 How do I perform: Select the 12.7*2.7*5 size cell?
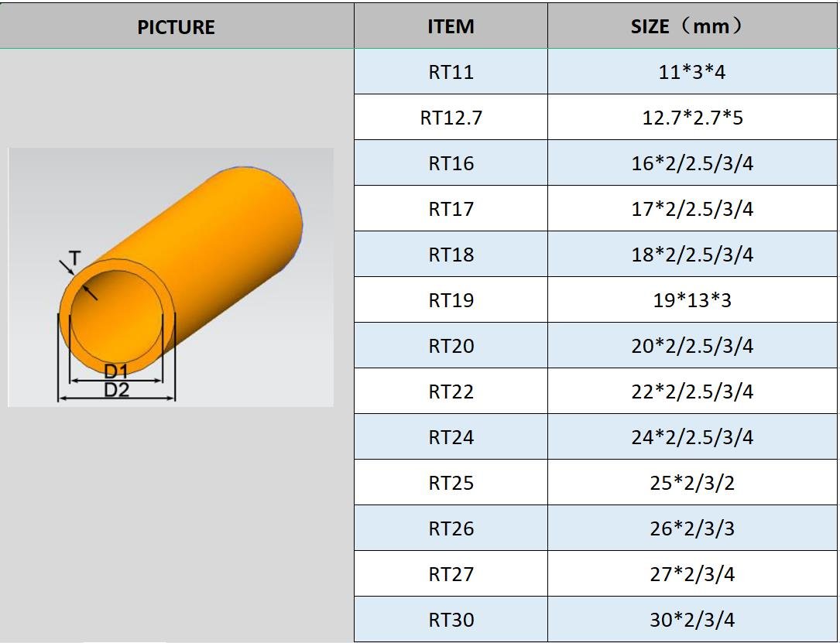tap(692, 118)
